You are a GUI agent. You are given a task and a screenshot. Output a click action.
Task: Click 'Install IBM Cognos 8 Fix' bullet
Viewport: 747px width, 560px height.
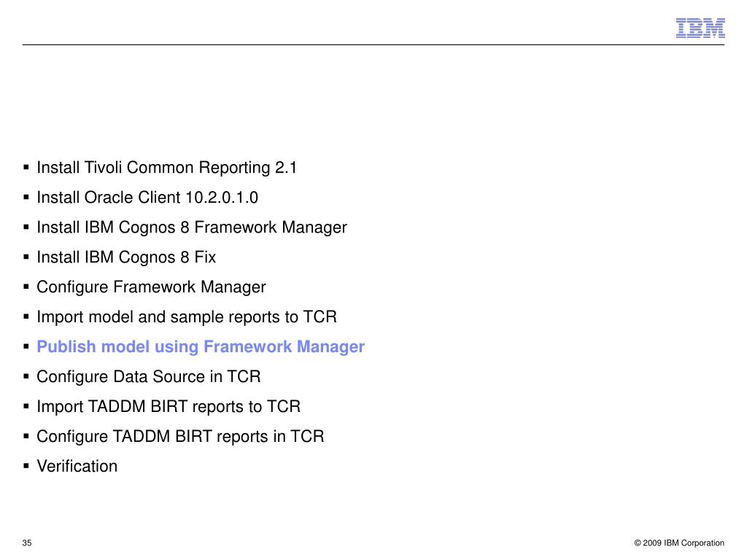tap(126, 257)
